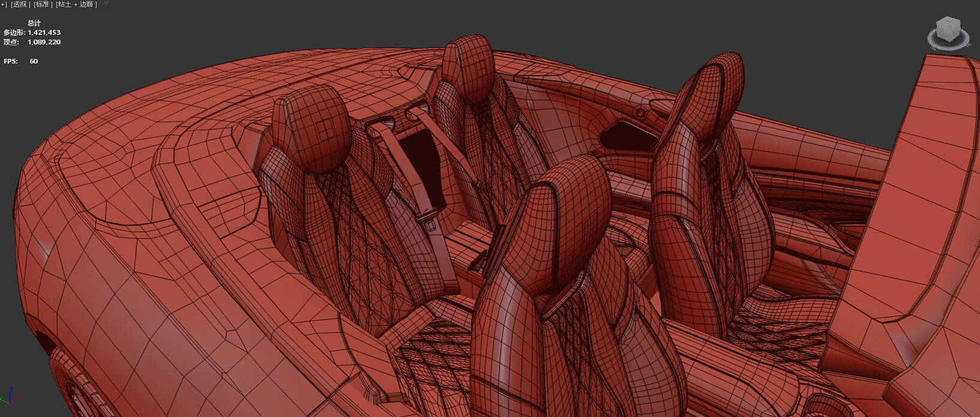The width and height of the screenshot is (980, 417).
Task: Click the 多边形 count 1,421,453
Action: click(x=44, y=32)
